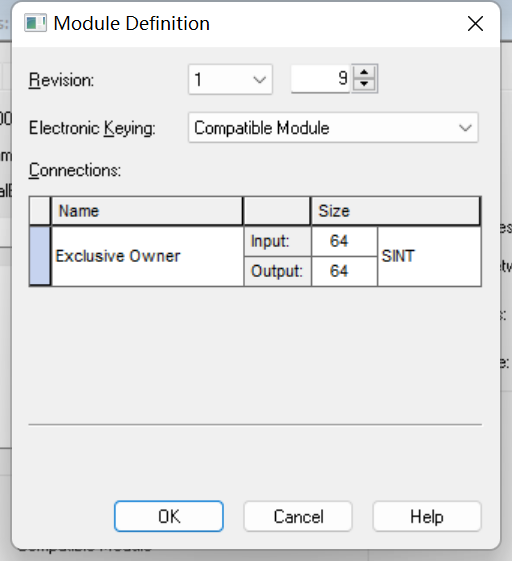Expand the Electronic Keying dropdown
This screenshot has width=512, height=561.
click(333, 128)
